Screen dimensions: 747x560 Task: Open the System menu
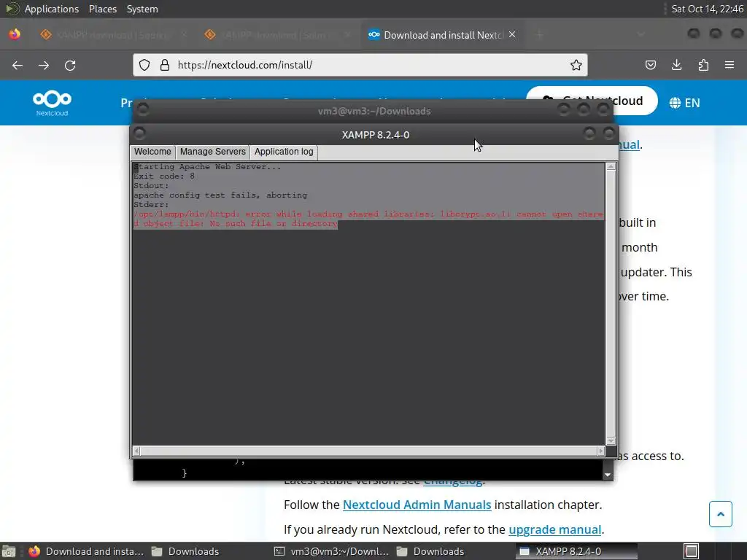pyautogui.click(x=142, y=9)
